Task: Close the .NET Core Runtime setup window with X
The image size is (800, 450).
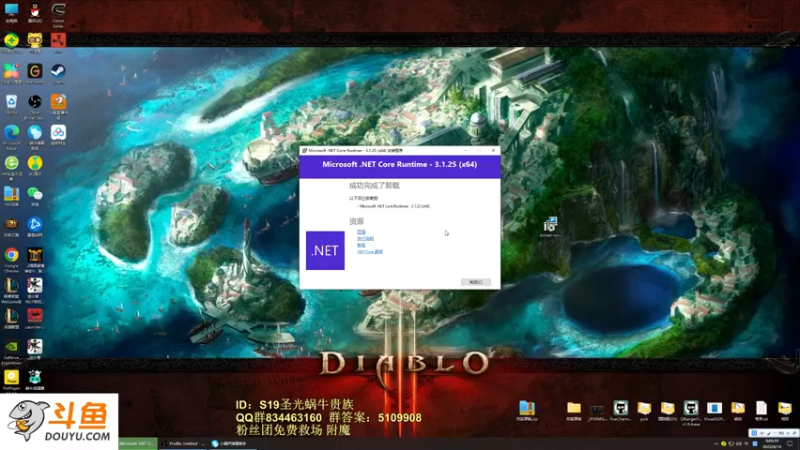Action: click(493, 151)
